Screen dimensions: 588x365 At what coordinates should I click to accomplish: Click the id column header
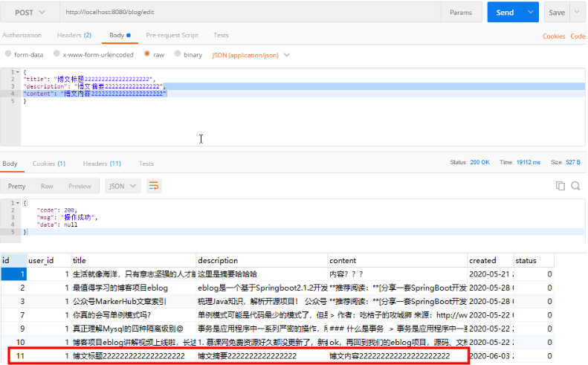click(13, 260)
